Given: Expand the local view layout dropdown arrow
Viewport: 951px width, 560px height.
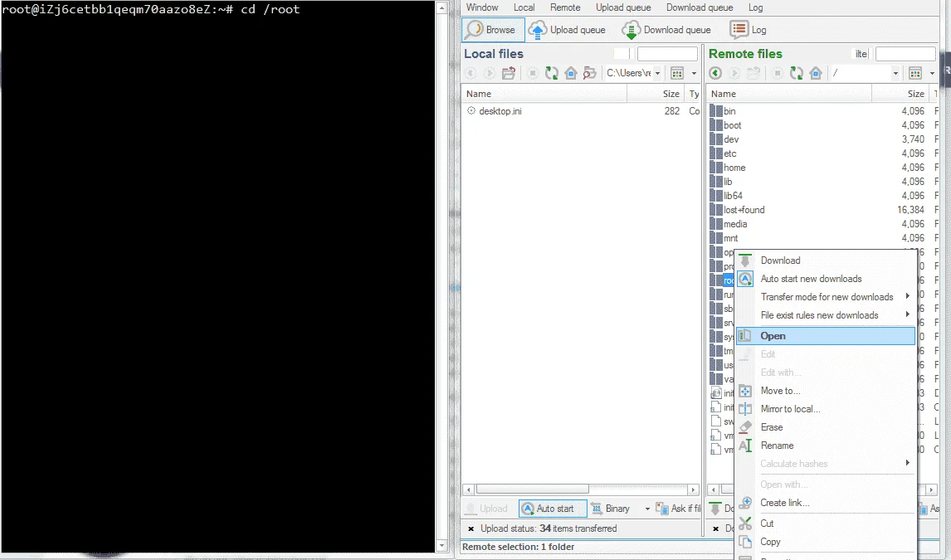Looking at the screenshot, I should click(x=694, y=73).
